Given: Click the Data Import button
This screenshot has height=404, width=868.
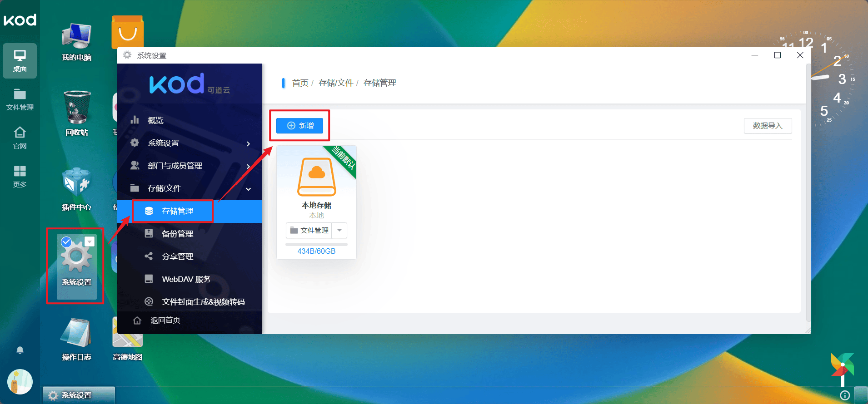Looking at the screenshot, I should point(768,126).
